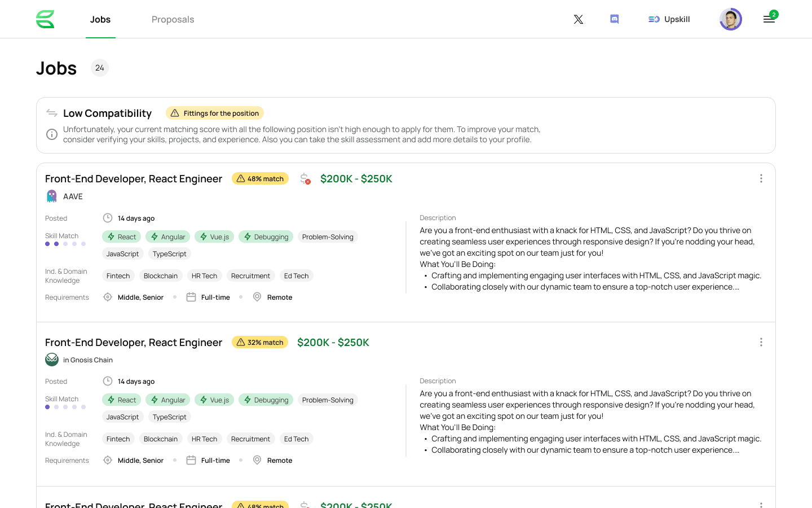Open more options for the AAVE job
The image size is (812, 508).
click(761, 178)
